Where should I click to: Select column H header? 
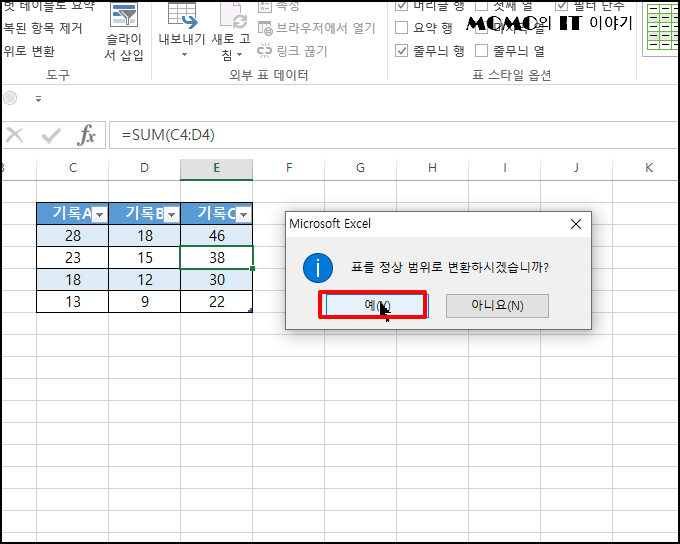click(432, 168)
